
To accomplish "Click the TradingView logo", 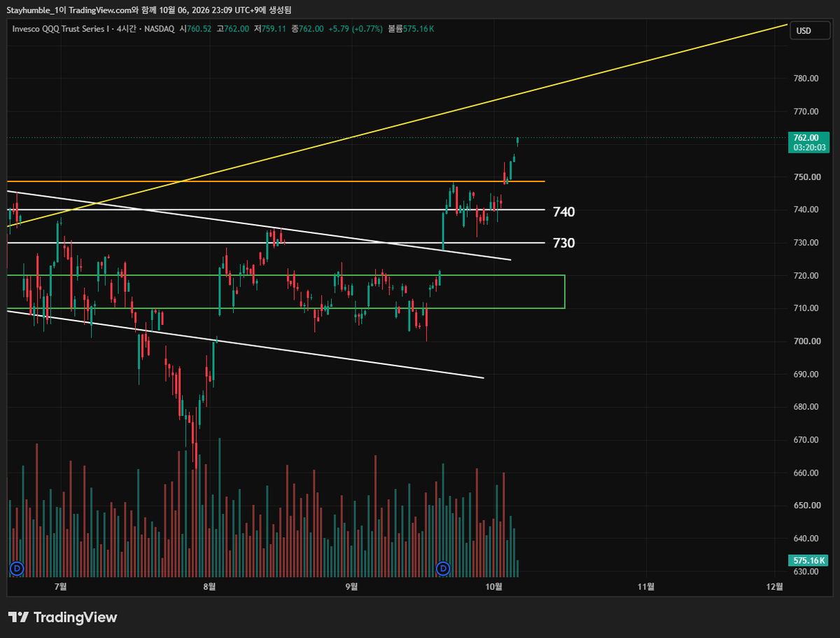I will click(x=62, y=617).
